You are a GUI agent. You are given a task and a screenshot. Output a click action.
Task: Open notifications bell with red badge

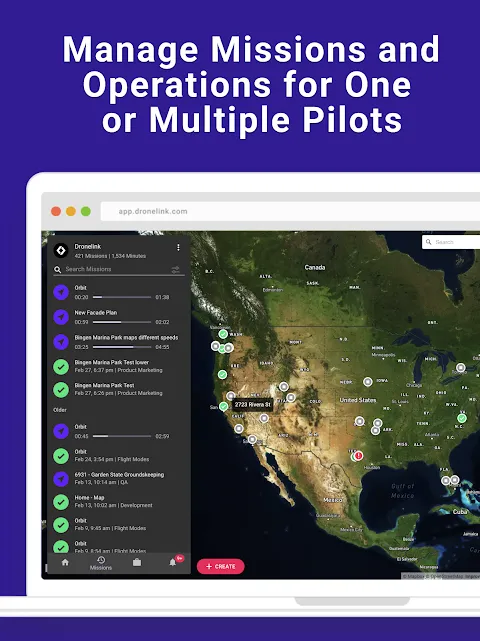[x=173, y=563]
